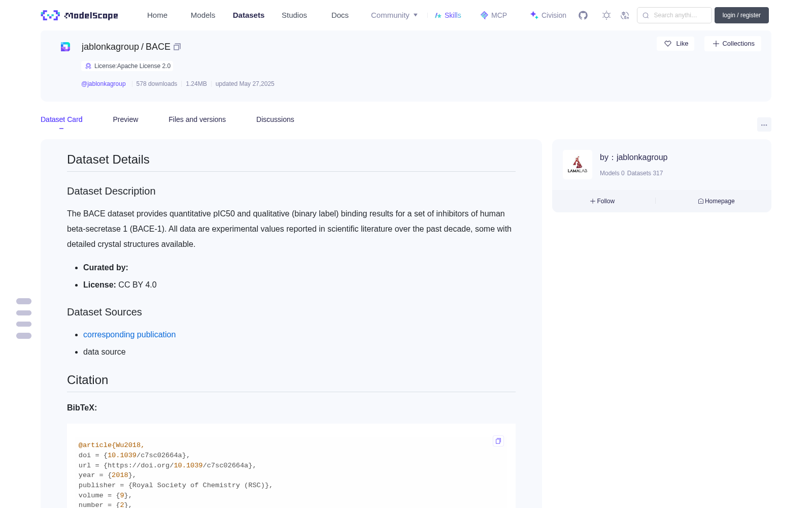Focus the Search anything field
Image resolution: width=812 pixels, height=508 pixels.
674,15
